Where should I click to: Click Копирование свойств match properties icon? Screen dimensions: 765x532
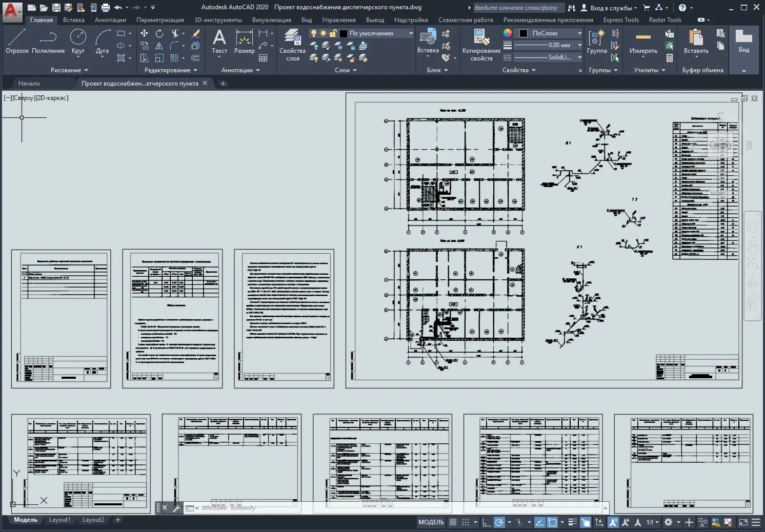(481, 45)
